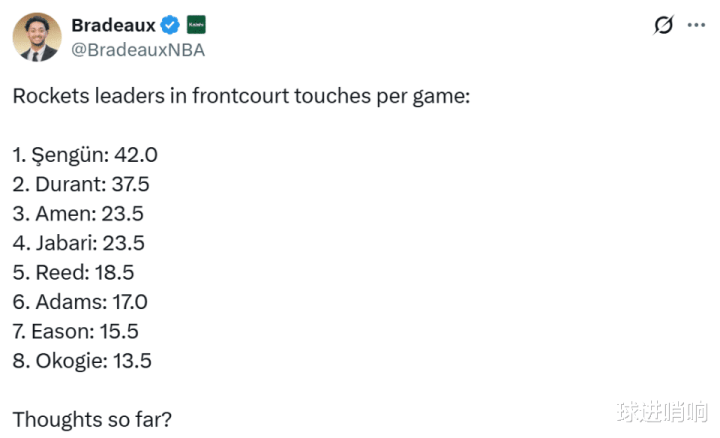This screenshot has height=438, width=720.
Task: Click the blue verified checkmark badge
Action: 171,25
